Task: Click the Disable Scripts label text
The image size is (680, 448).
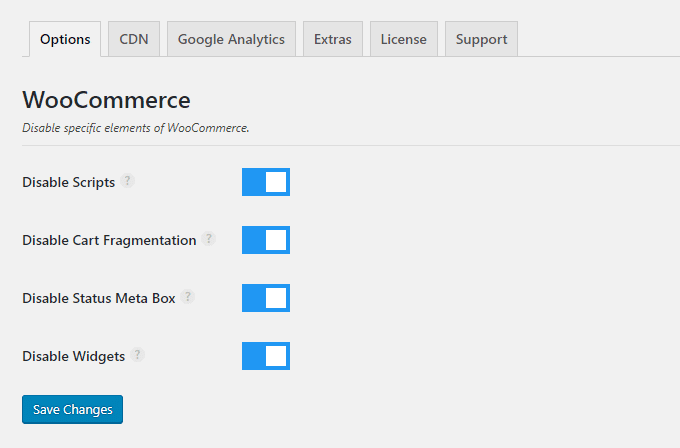Action: click(69, 182)
